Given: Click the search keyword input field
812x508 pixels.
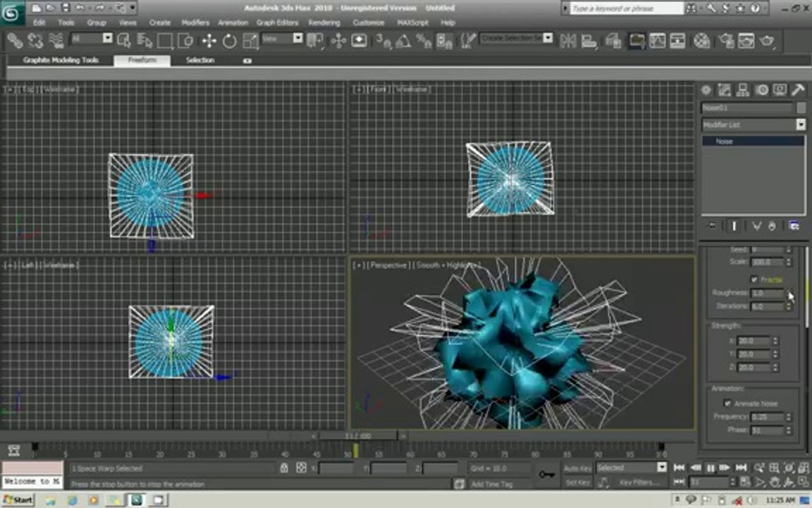Looking at the screenshot, I should [x=627, y=8].
